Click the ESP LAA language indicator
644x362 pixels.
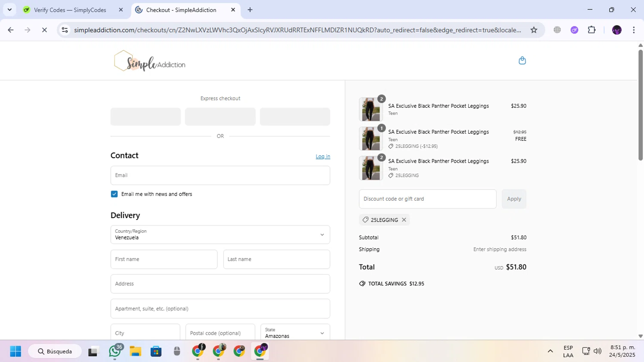coord(568,351)
